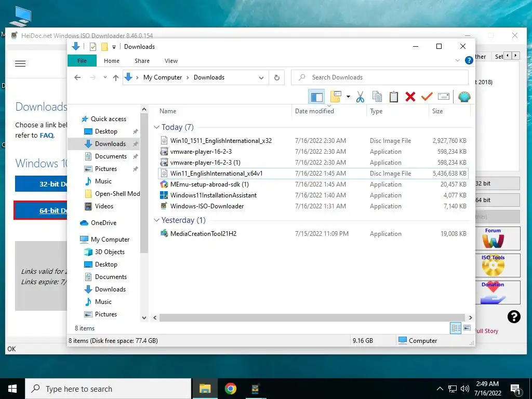
Task: Click the Search Downloads field
Action: 380,77
